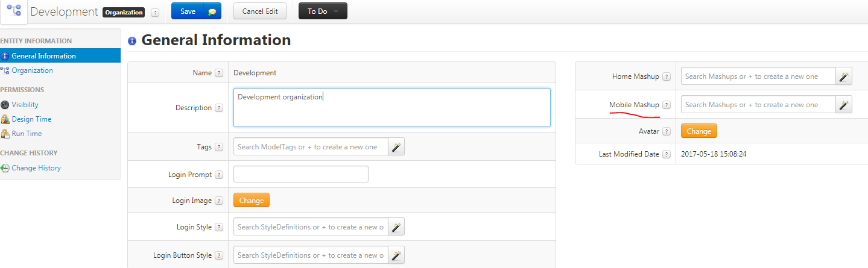
Task: Open the Home Mashup search combo box
Action: click(758, 76)
